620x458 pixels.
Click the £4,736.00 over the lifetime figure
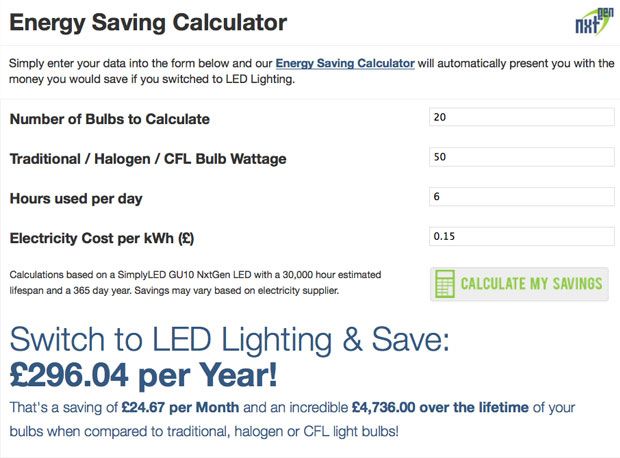(x=440, y=407)
